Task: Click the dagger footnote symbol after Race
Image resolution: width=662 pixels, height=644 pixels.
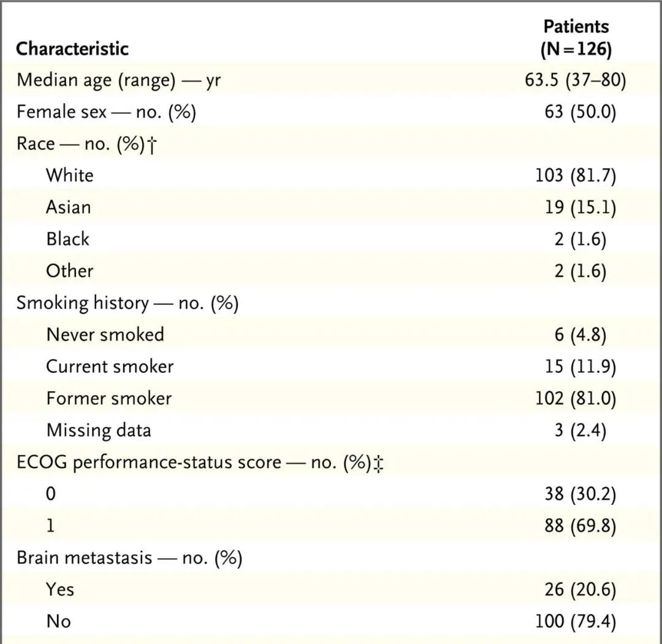Action: [x=152, y=145]
